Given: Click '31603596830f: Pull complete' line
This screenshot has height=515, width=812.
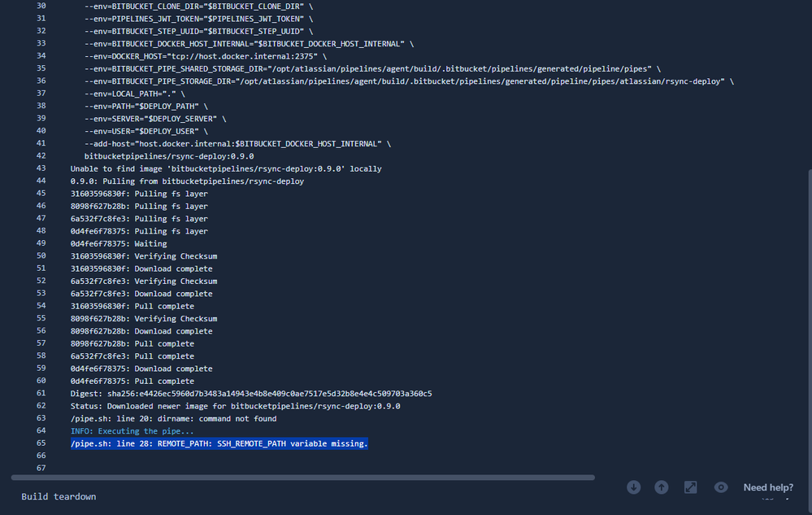Looking at the screenshot, I should point(132,306).
